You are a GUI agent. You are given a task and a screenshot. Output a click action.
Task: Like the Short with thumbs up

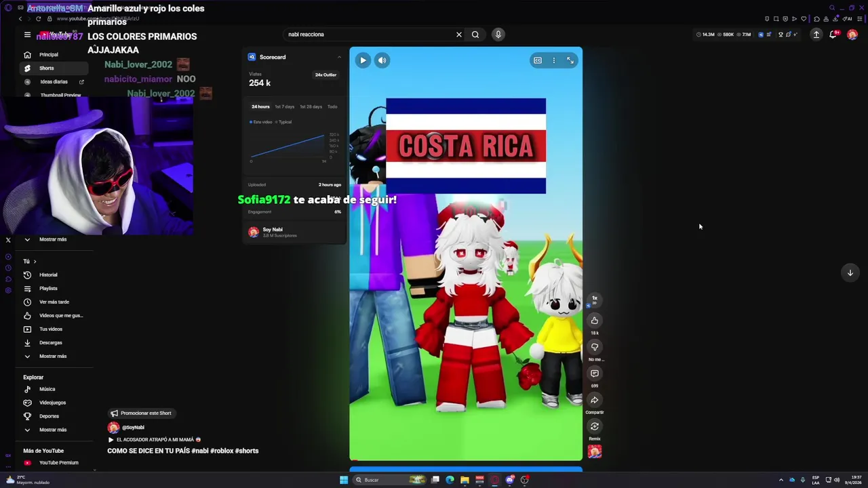point(595,321)
